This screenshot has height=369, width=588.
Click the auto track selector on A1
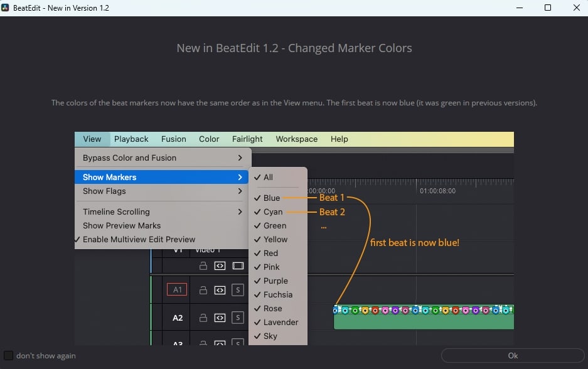[x=220, y=290]
